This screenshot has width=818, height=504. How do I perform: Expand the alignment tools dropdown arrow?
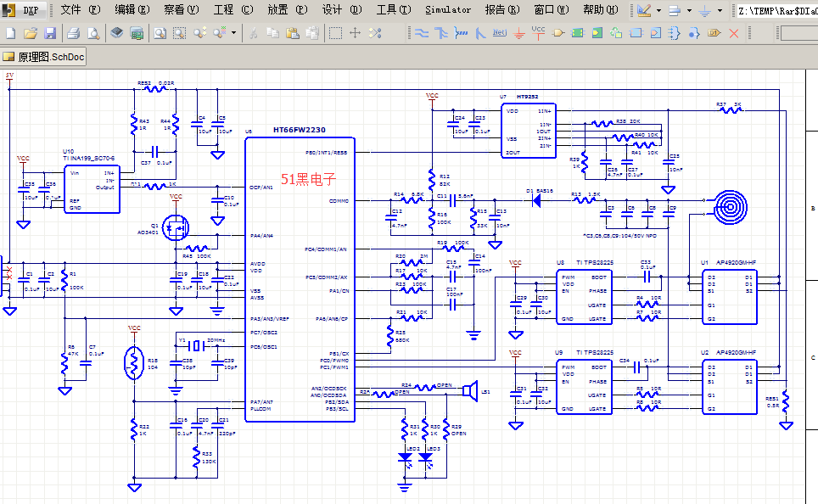[x=689, y=10]
